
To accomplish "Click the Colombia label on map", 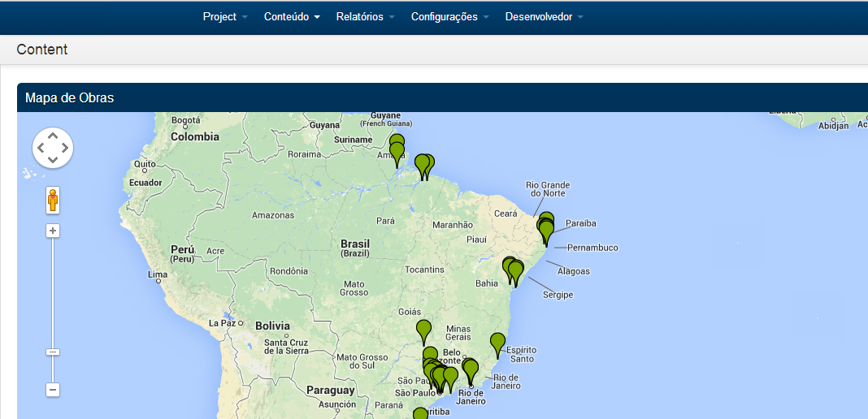I will coord(195,136).
